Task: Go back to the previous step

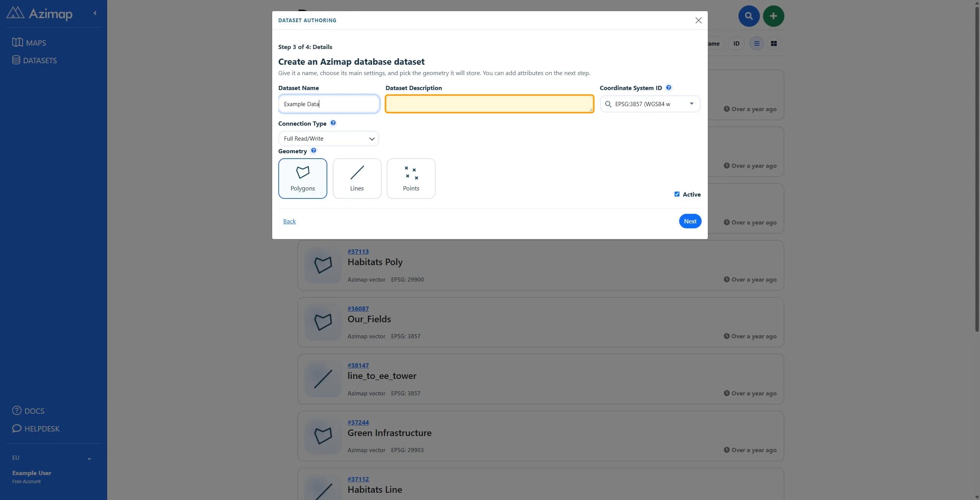Action: point(289,221)
